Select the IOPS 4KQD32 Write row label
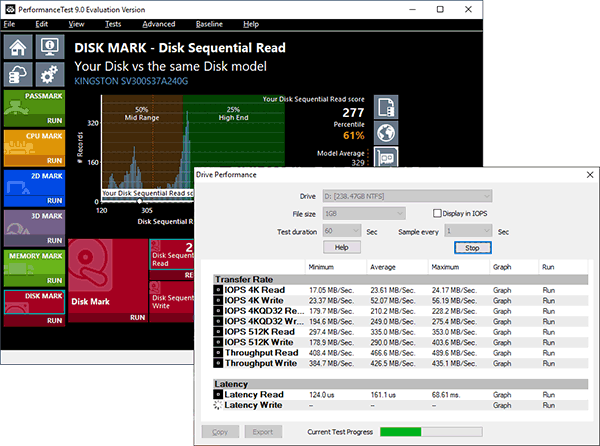The image size is (600, 446). point(264,321)
